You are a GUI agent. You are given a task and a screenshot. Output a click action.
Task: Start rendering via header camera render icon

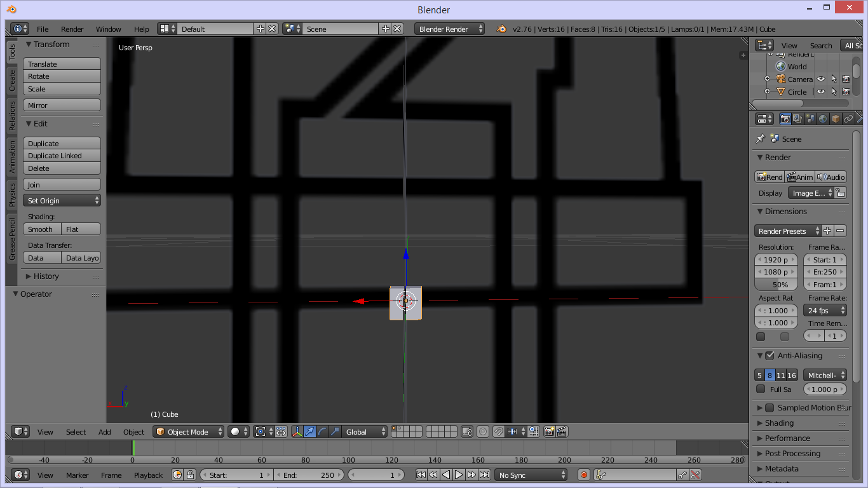(x=548, y=431)
